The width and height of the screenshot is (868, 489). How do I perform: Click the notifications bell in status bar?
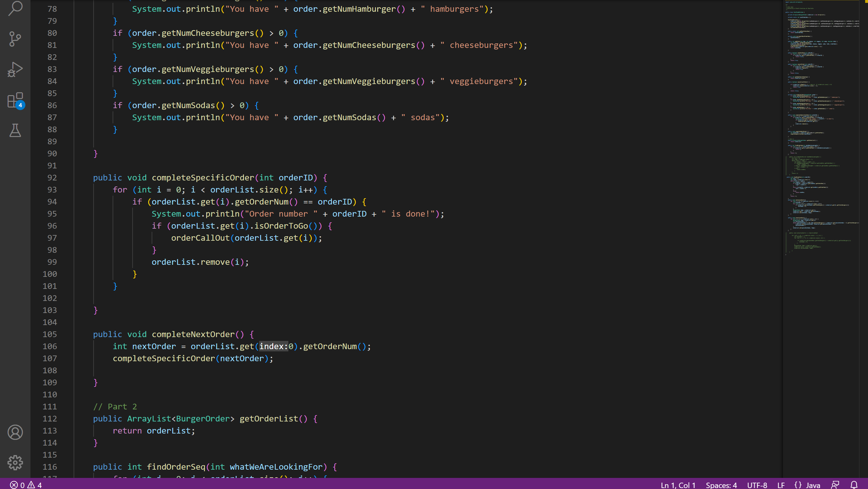point(853,485)
